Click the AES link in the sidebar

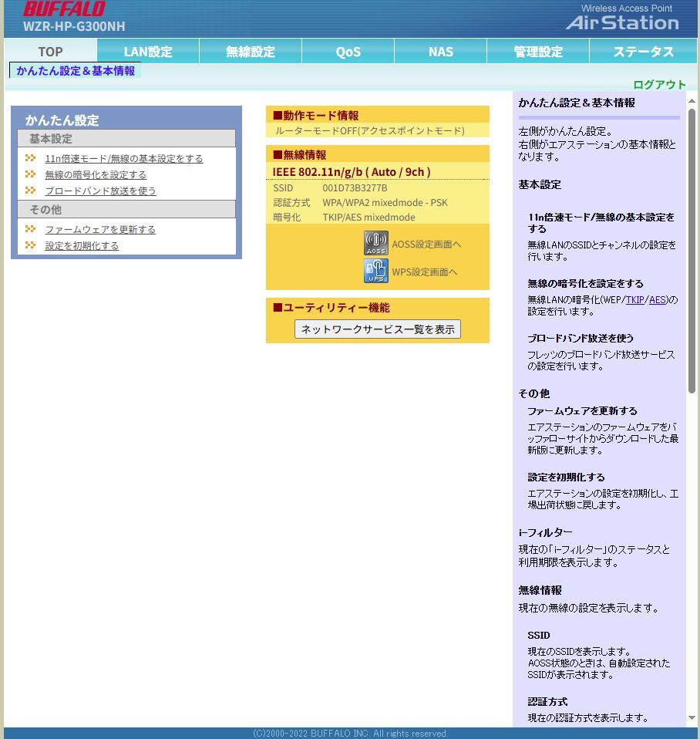coord(656,300)
